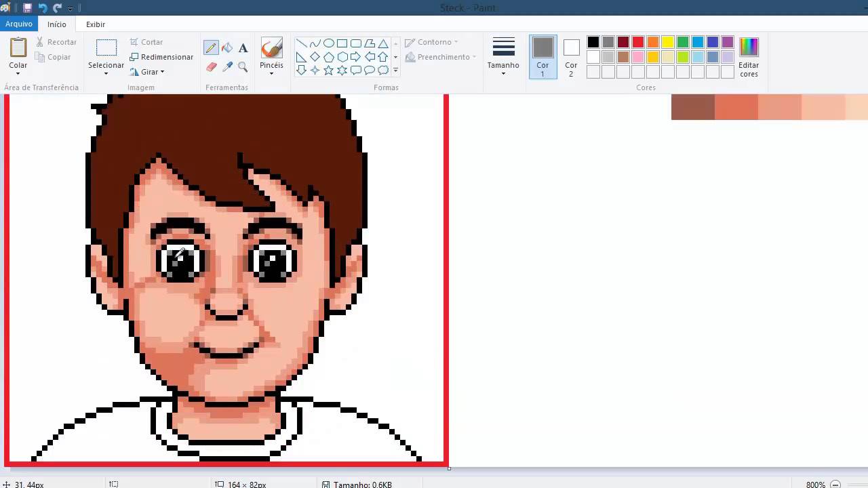
Task: Click the Save icon in quick access toolbar
Action: (x=27, y=8)
